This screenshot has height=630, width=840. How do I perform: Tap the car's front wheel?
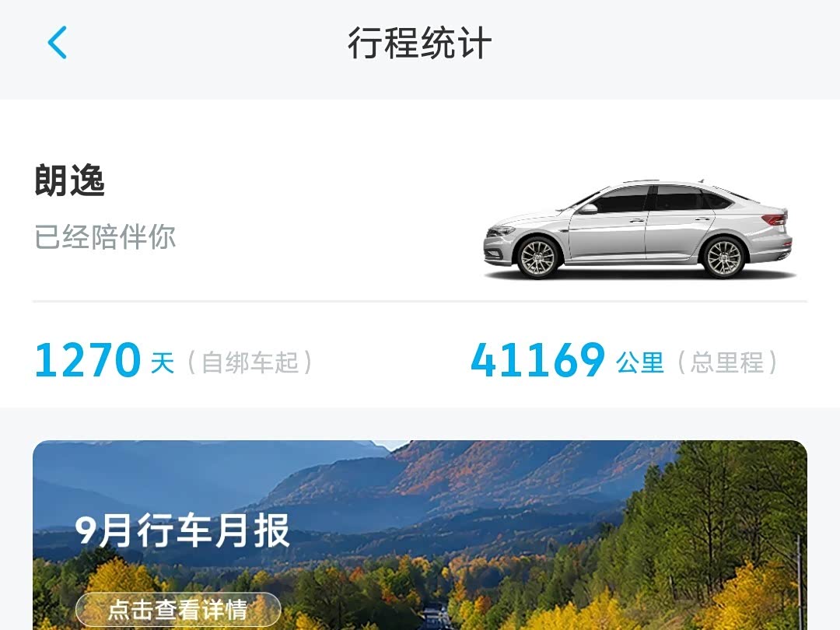pos(538,257)
